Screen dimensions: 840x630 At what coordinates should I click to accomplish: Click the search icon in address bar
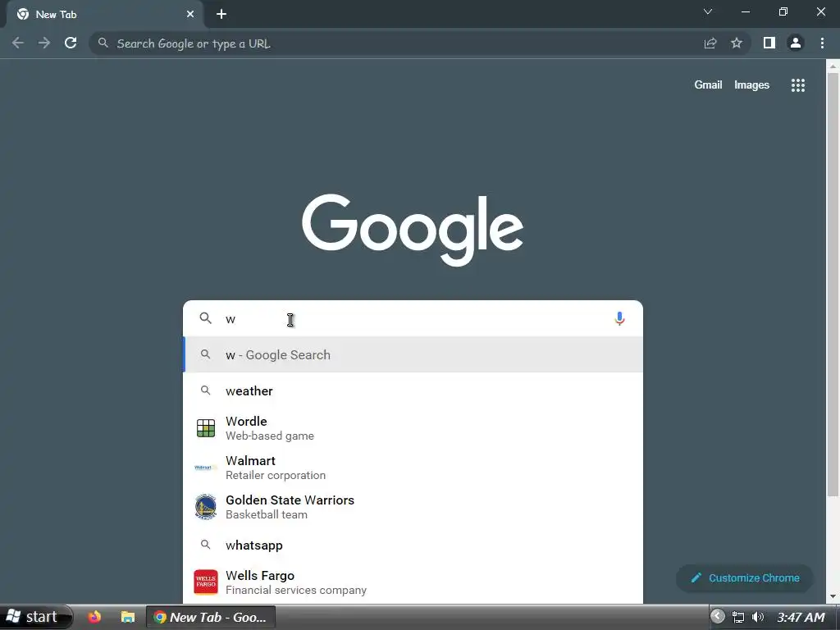coord(103,43)
